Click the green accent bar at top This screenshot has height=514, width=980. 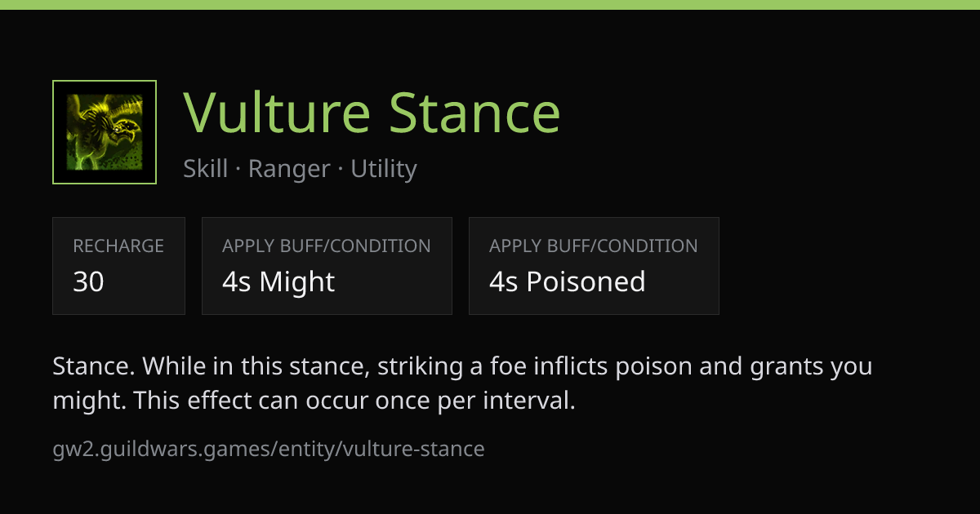490,5
